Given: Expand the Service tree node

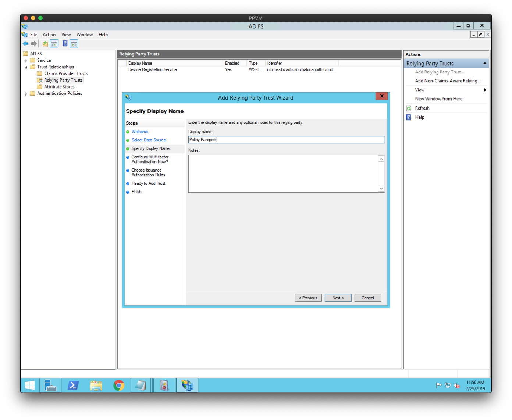Looking at the screenshot, I should (x=26, y=61).
